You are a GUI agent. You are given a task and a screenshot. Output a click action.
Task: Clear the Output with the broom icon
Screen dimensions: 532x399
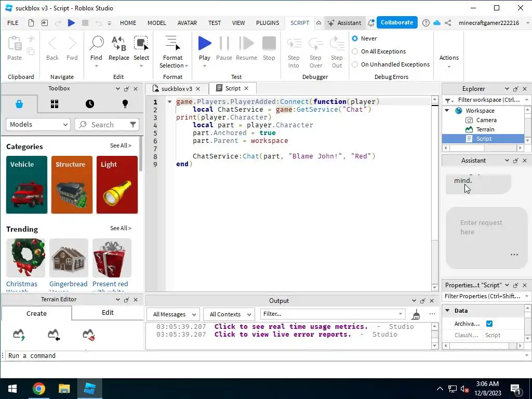point(416,314)
